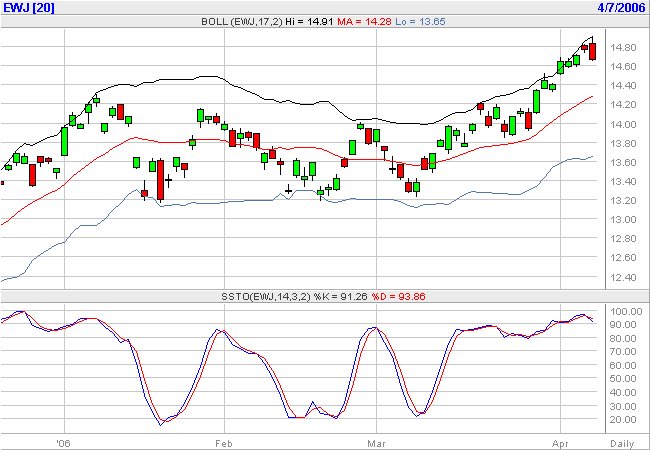The width and height of the screenshot is (650, 450).
Task: Click the 13.60 price axis label
Action: tap(623, 162)
